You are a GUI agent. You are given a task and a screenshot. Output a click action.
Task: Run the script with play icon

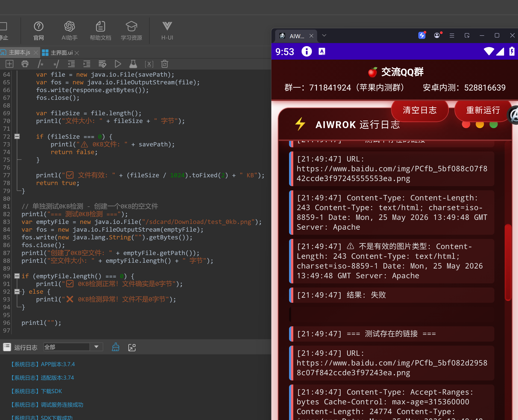[x=118, y=64]
